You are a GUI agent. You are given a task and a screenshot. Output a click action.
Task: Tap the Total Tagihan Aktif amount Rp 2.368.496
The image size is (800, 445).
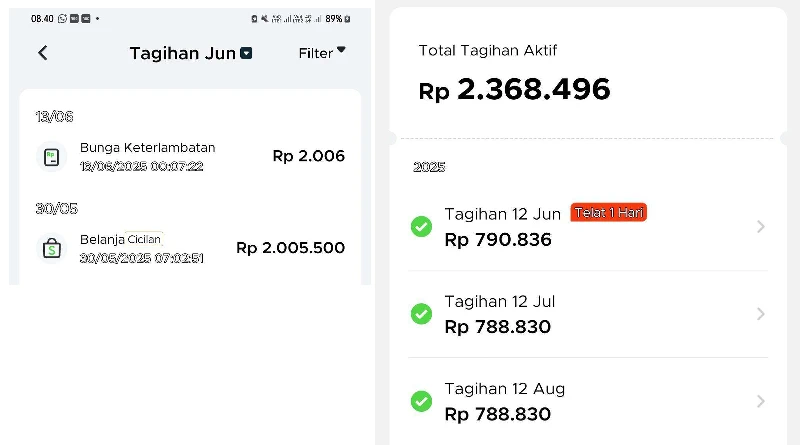[514, 89]
